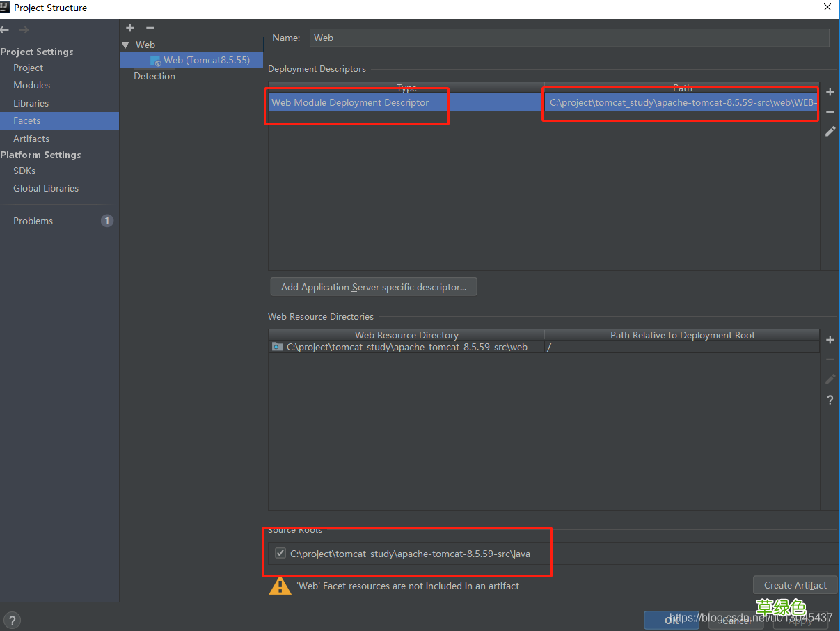
Task: Select the deployment descriptor path cell
Action: [x=682, y=102]
